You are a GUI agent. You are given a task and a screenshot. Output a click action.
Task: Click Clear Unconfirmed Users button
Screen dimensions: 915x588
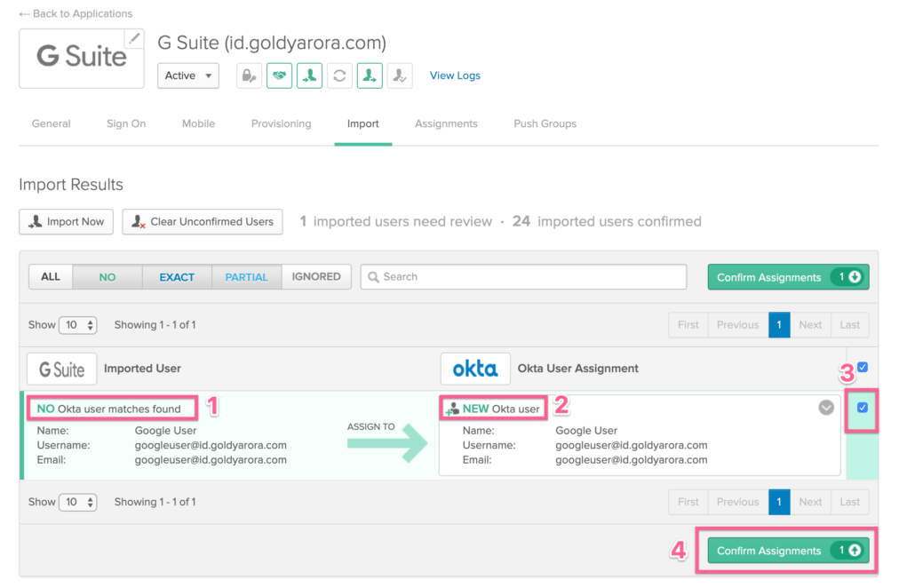203,222
